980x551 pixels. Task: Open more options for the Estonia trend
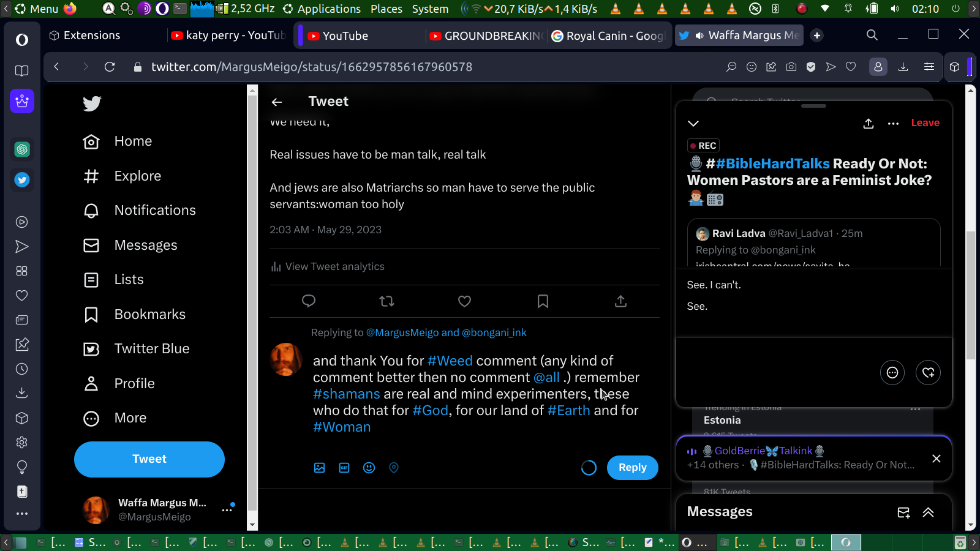coord(916,409)
